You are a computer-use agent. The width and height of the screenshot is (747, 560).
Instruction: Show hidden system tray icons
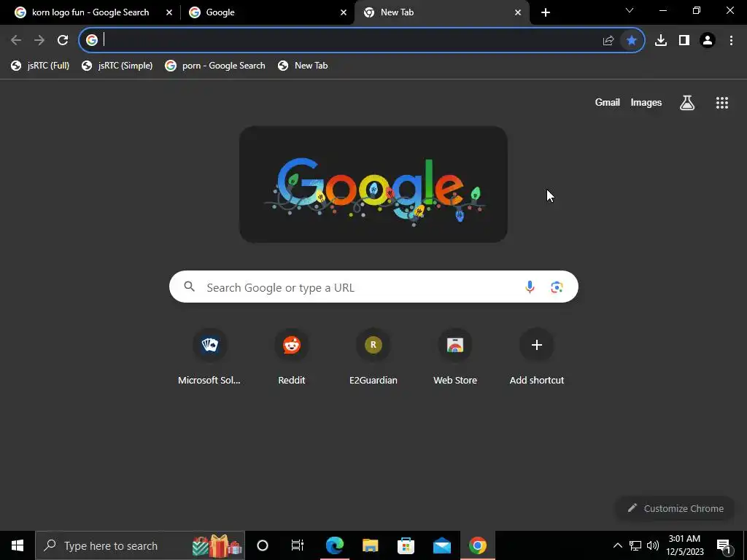[x=617, y=545]
